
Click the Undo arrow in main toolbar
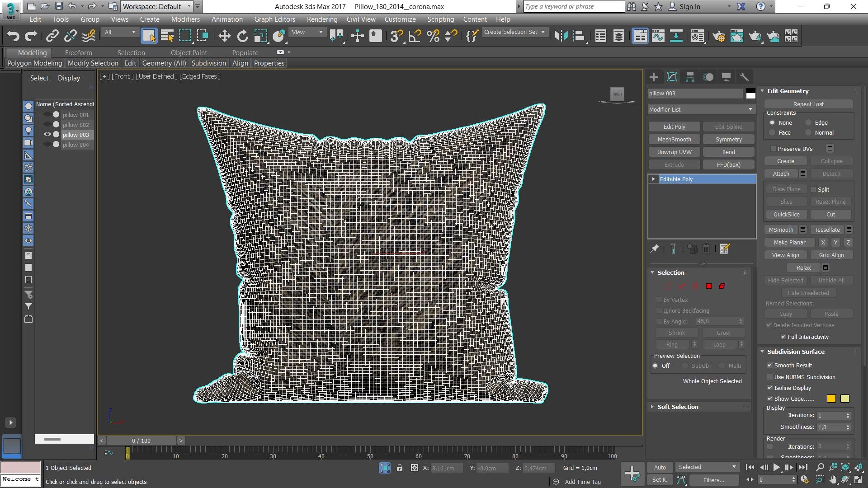click(x=13, y=36)
